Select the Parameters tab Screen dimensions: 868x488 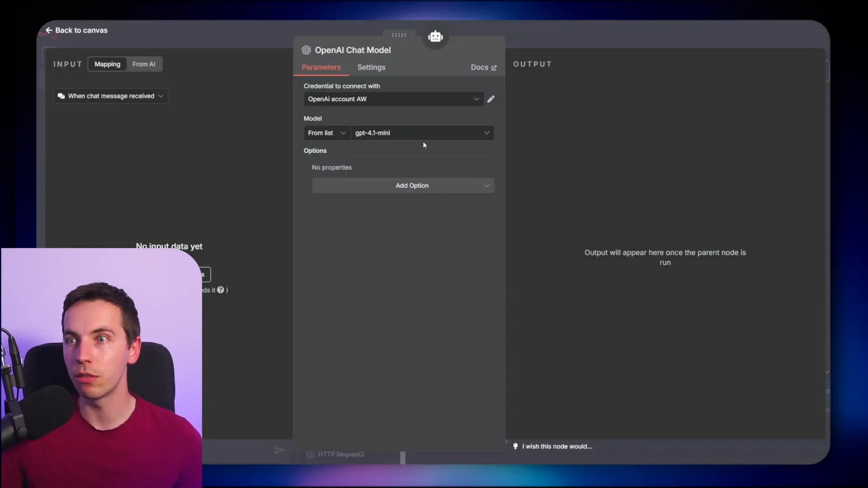pyautogui.click(x=321, y=67)
